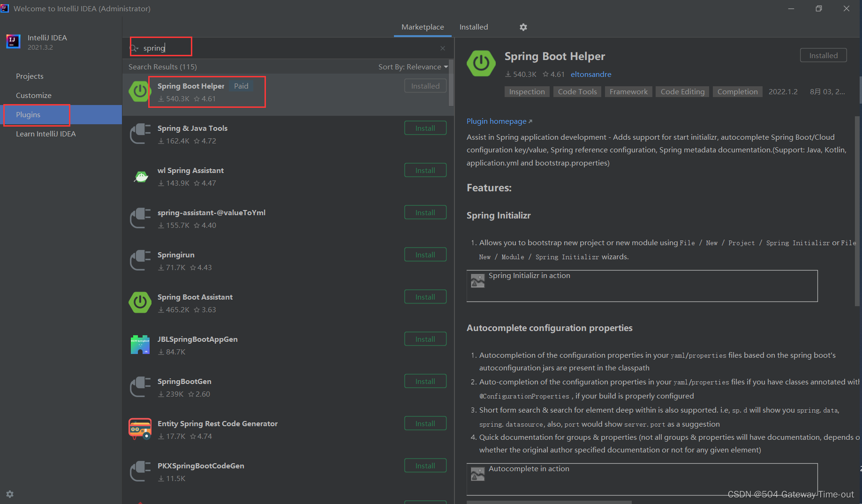Clear the search field with the X icon
862x504 pixels.
[x=443, y=48]
